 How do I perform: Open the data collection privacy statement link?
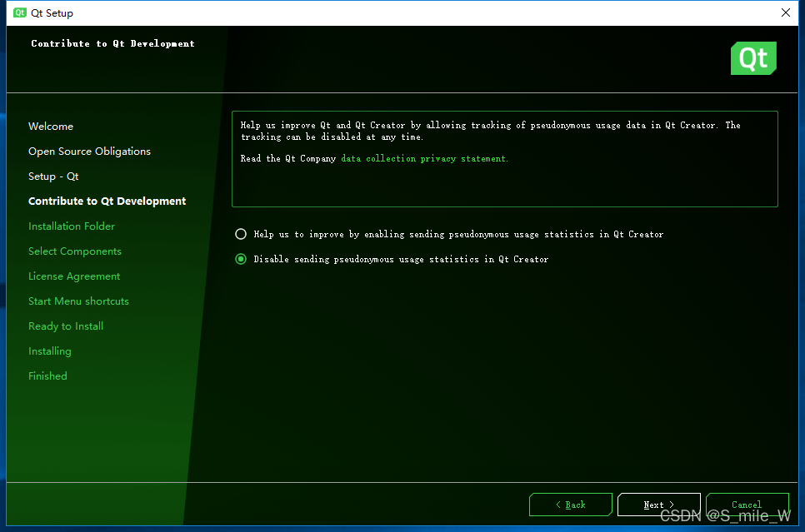[424, 158]
